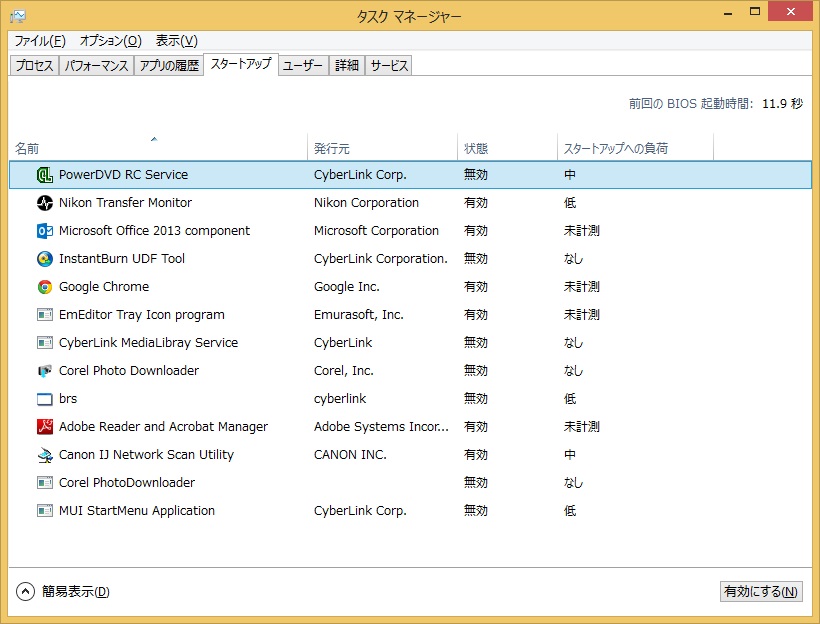Select the brs entry name
This screenshot has width=820, height=624.
point(68,399)
